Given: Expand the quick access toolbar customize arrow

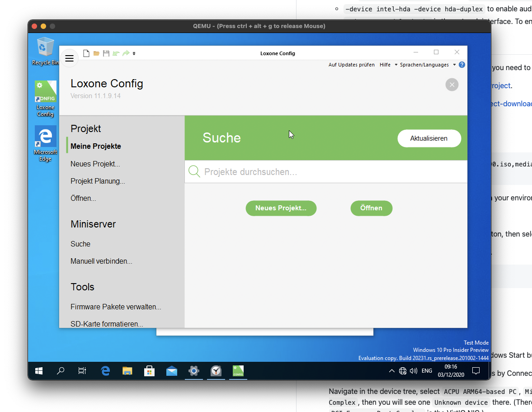Looking at the screenshot, I should pos(134,54).
